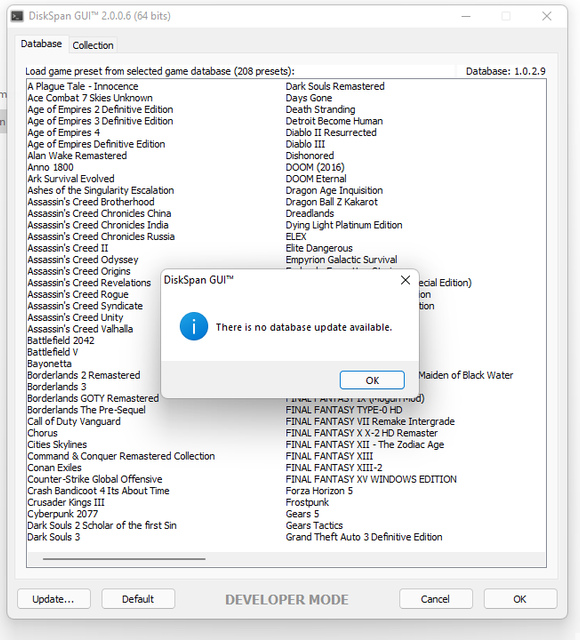The width and height of the screenshot is (580, 640).
Task: Select 'Dark Souls 2 Scholar of the first Sin'
Action: click(x=102, y=526)
